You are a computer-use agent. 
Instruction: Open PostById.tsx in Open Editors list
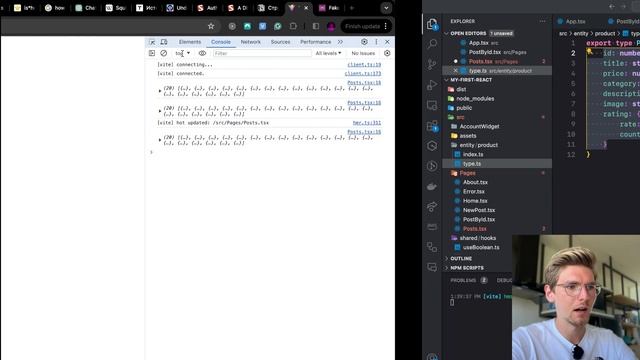[484, 52]
